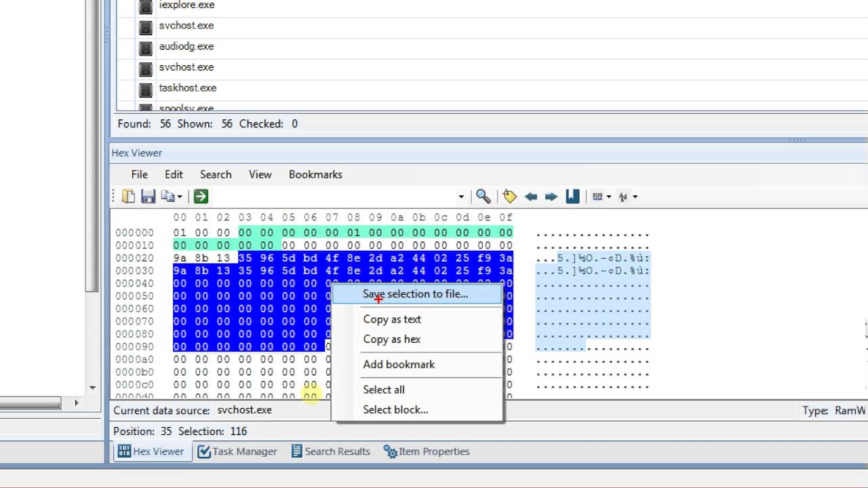
Task: Go to next bookmark with right arrow
Action: (x=551, y=197)
